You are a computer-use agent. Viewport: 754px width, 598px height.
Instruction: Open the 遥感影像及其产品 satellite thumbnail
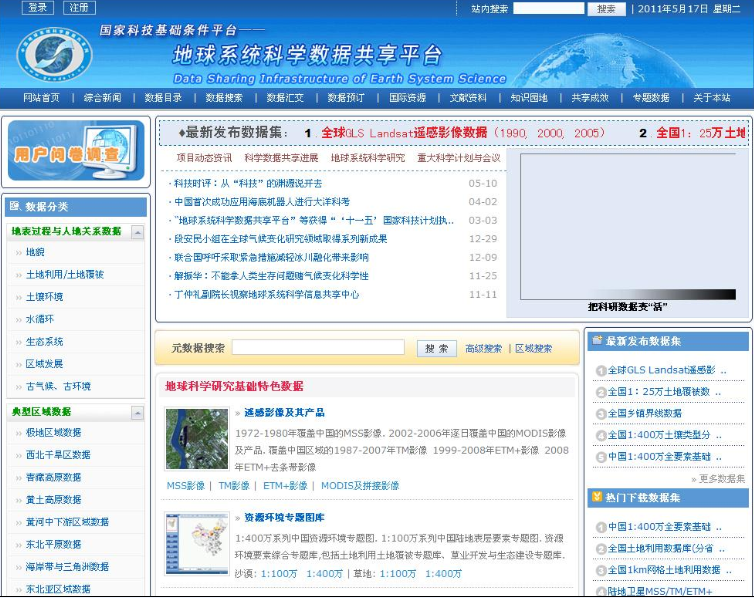[197, 439]
